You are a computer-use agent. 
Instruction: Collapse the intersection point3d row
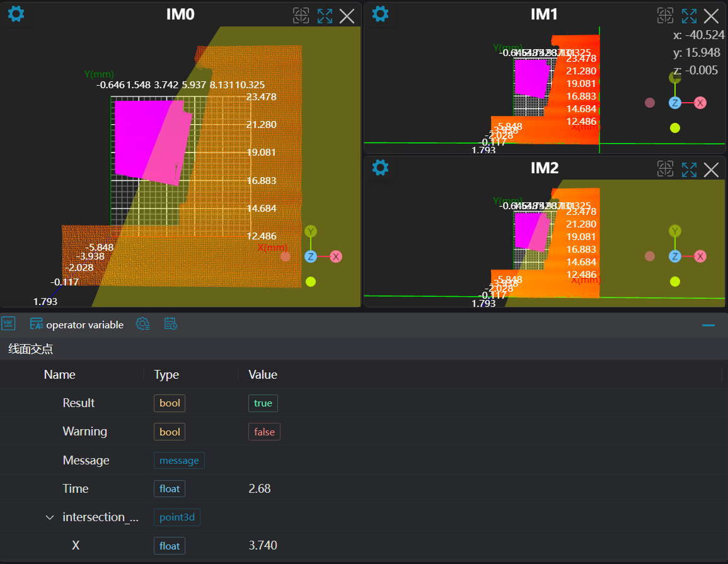50,517
